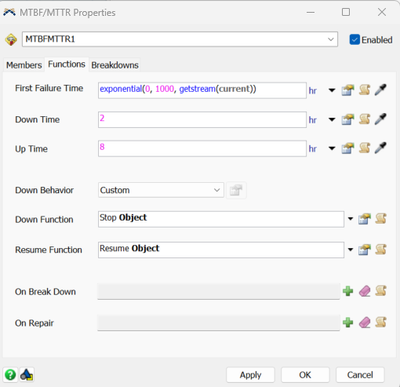Screen dimensions: 400x387
Task: Click the Resume Function Resume Object field
Action: [221, 250]
